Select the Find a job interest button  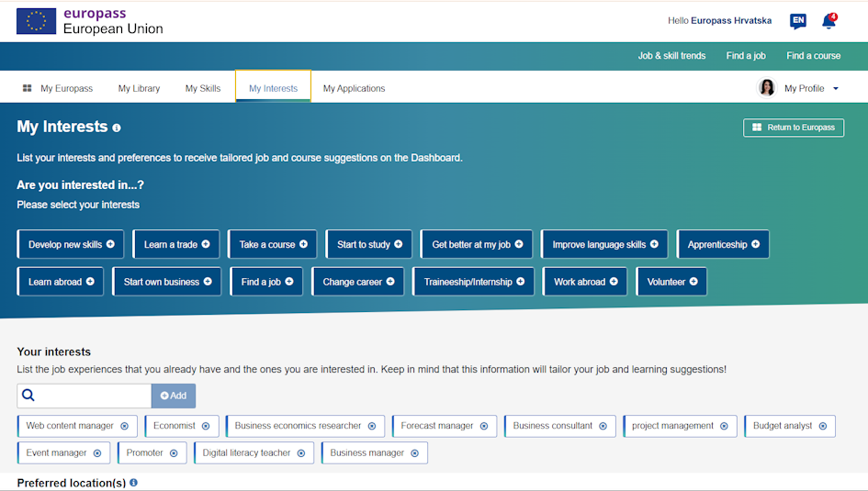tap(266, 282)
